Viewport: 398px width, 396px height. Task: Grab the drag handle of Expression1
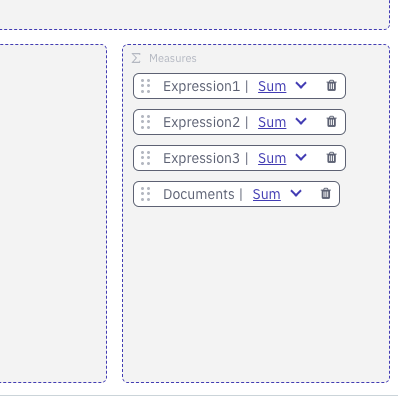(146, 86)
